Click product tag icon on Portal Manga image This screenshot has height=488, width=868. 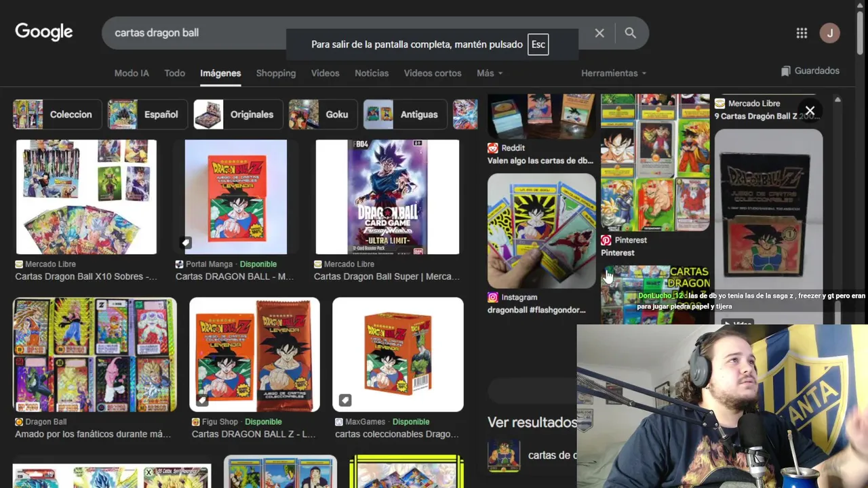[186, 243]
